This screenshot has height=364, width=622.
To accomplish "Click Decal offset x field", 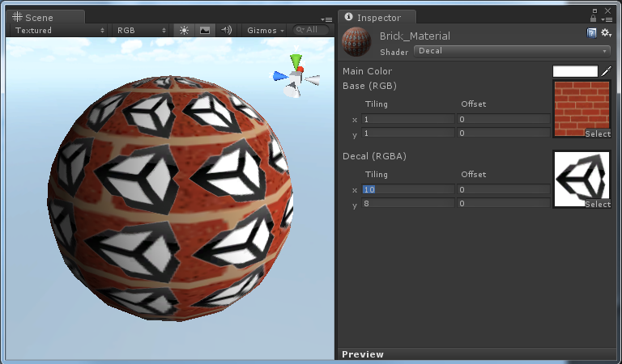I will [504, 190].
